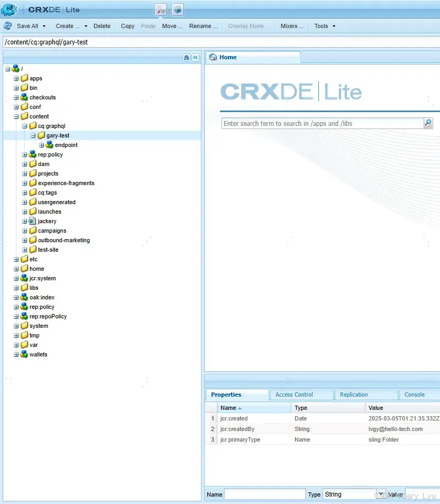Click the magnifier search icon in Home
440x504 pixels.
(x=428, y=123)
